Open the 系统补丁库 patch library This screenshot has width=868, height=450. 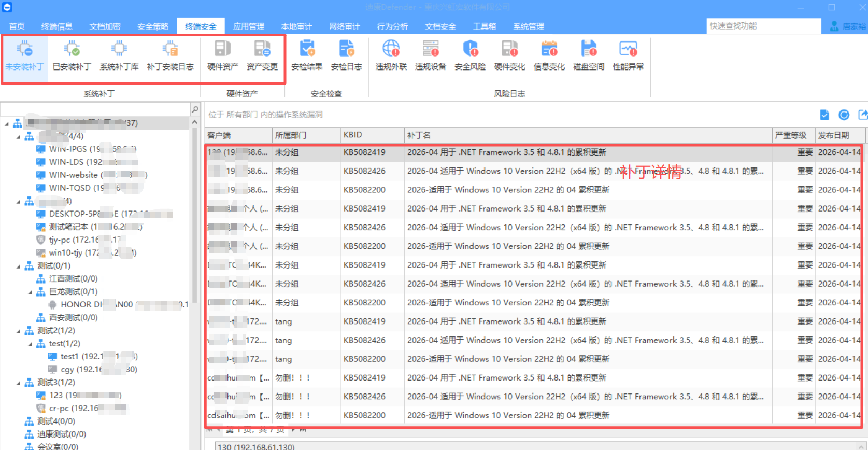tap(119, 56)
